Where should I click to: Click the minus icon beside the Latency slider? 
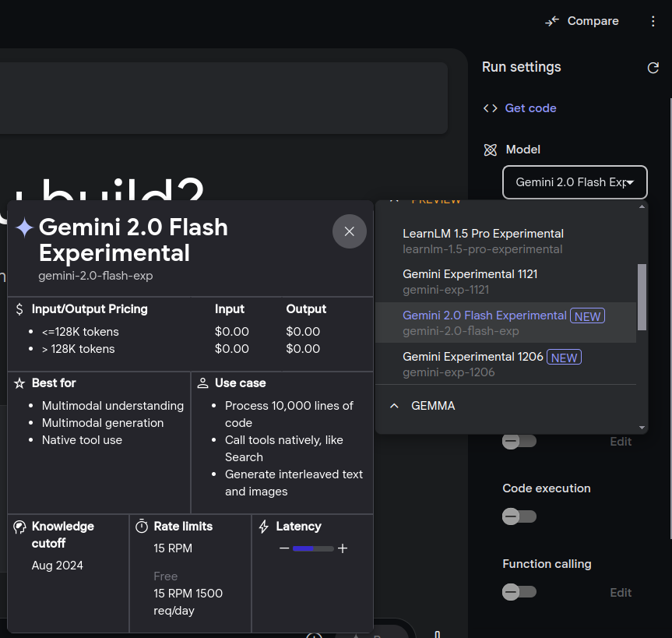[284, 548]
